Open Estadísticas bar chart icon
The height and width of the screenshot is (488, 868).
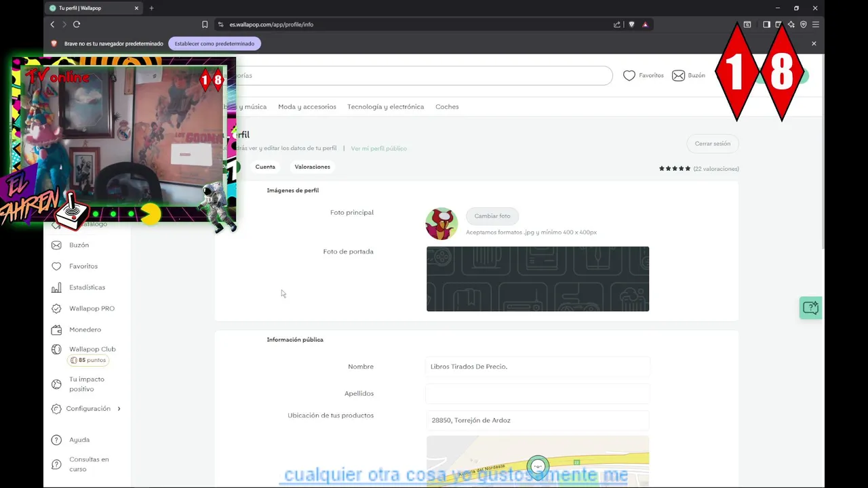coord(56,287)
